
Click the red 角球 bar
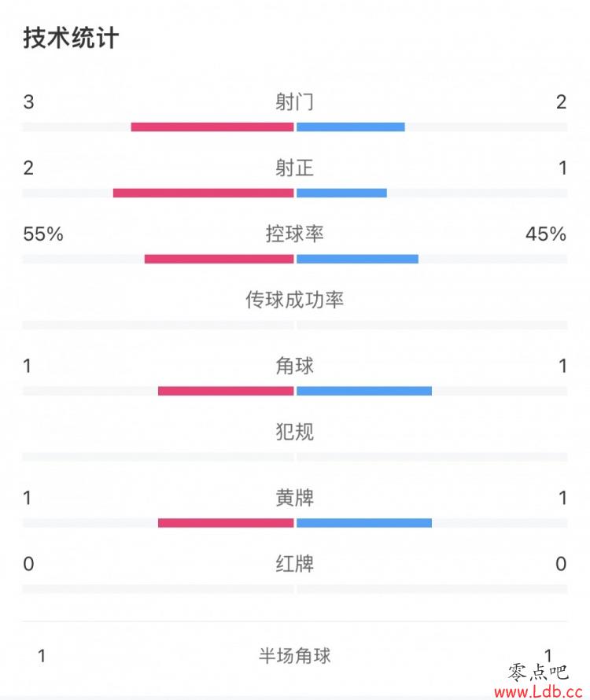point(226,391)
